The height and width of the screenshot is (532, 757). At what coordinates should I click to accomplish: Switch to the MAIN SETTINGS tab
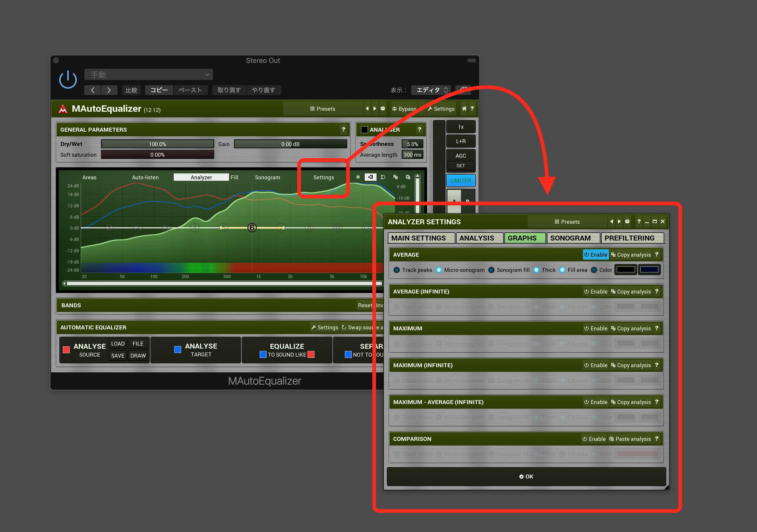pyautogui.click(x=419, y=238)
